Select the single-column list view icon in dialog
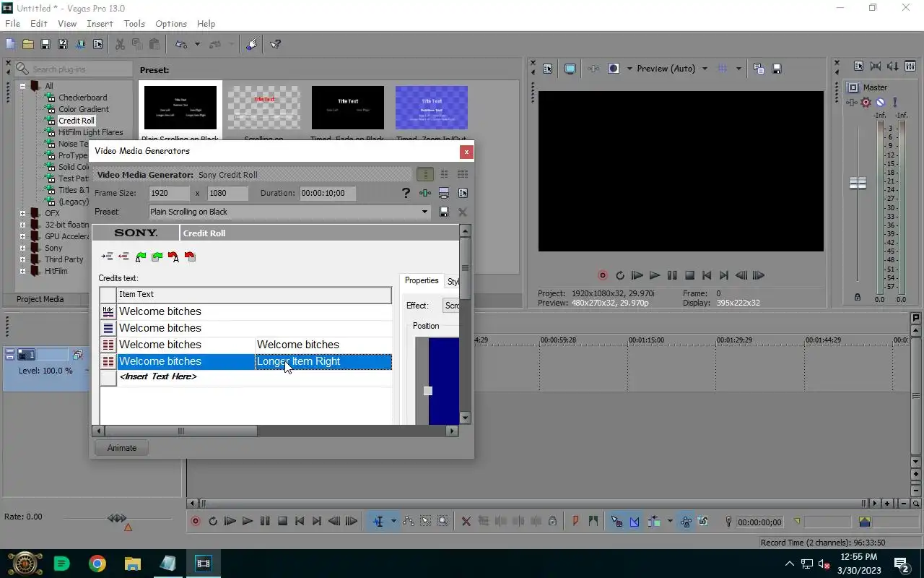 click(x=425, y=174)
